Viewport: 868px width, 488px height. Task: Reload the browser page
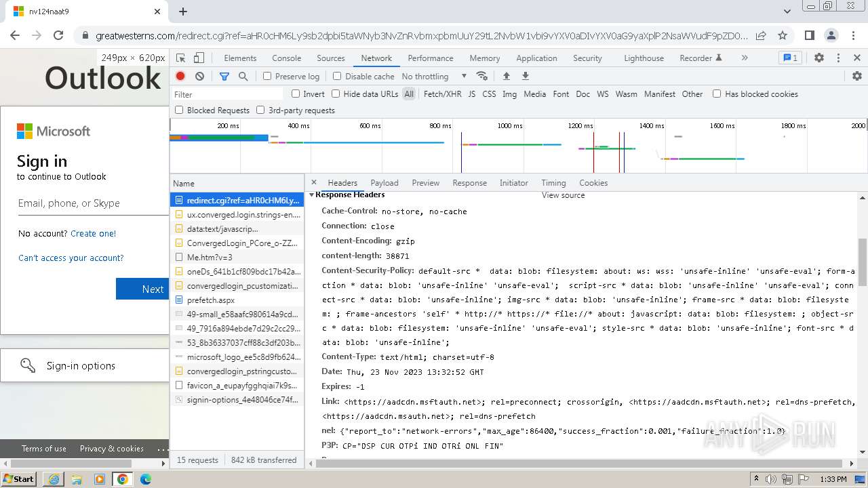58,35
